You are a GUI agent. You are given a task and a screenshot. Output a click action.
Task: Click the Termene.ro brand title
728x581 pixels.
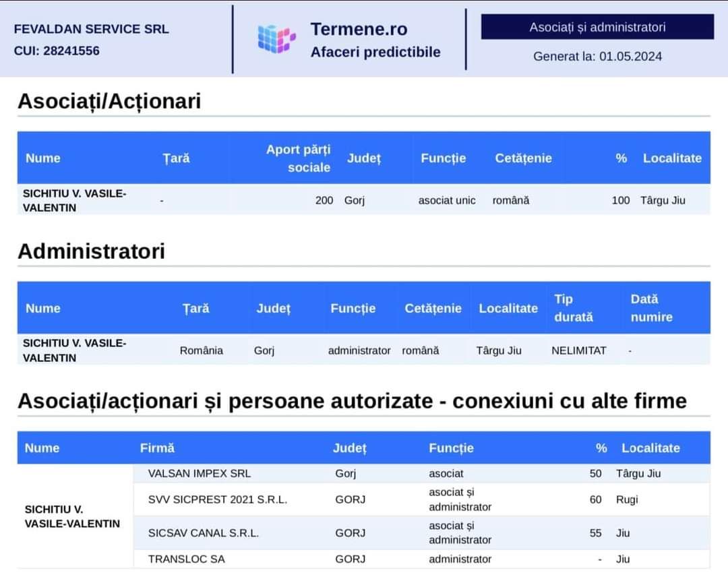359,29
